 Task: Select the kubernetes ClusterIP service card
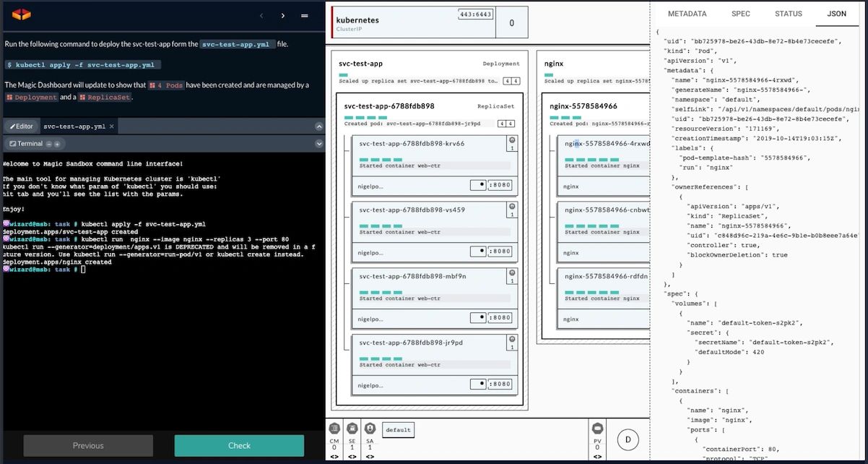[430, 22]
